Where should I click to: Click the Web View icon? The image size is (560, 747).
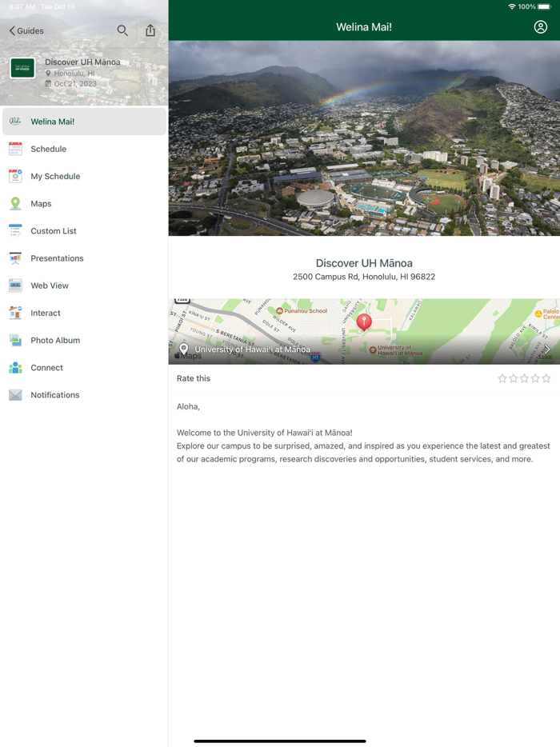[x=15, y=286]
